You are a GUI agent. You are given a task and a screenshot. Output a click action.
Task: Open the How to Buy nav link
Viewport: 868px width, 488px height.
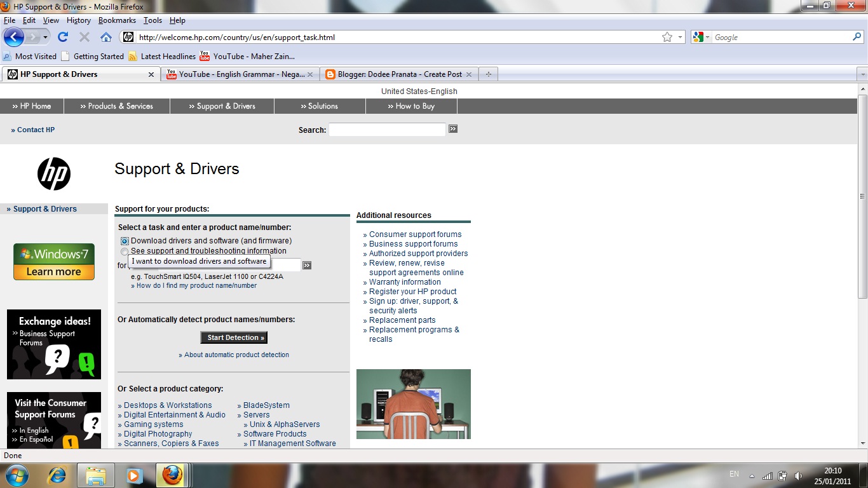pos(411,106)
